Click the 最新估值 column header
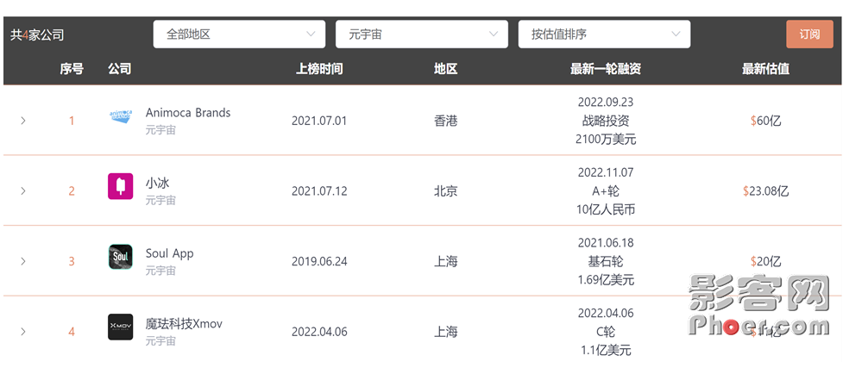This screenshot has width=868, height=374. (765, 69)
